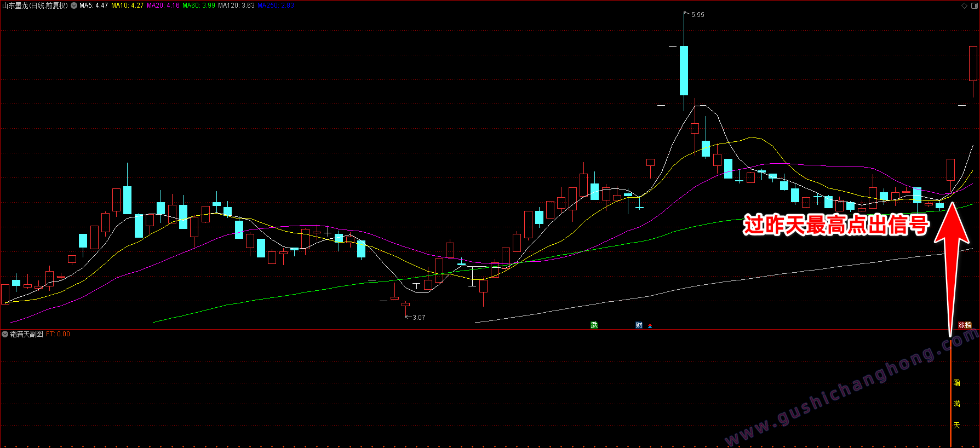
Task: Click the 3.07 low price label
Action: click(x=419, y=318)
